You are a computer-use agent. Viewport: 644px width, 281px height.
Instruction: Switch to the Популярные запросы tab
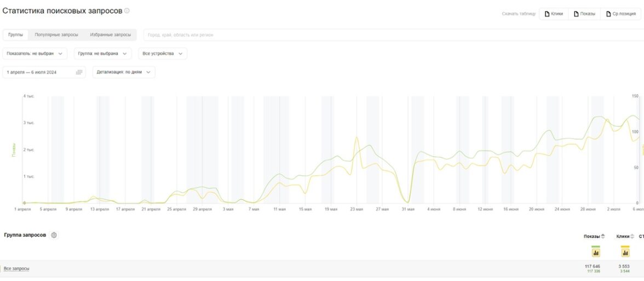pos(56,35)
